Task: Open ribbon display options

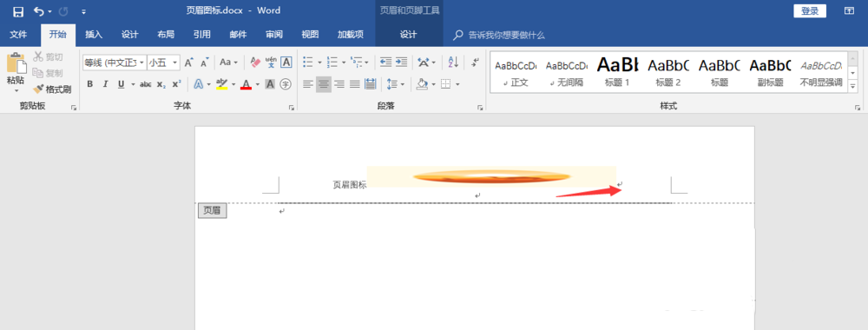Action: [x=849, y=11]
